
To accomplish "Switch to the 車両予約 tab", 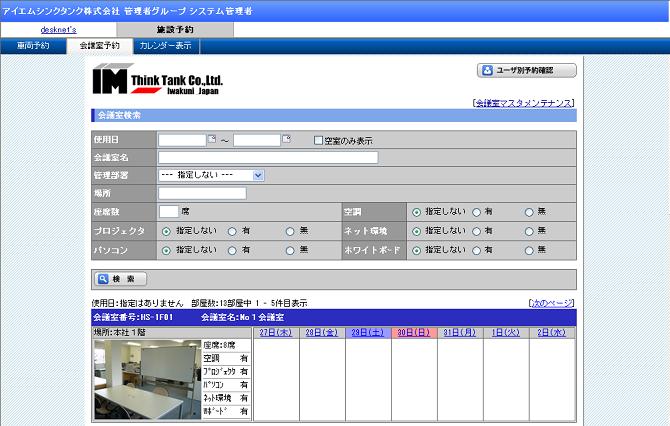I will click(x=33, y=46).
